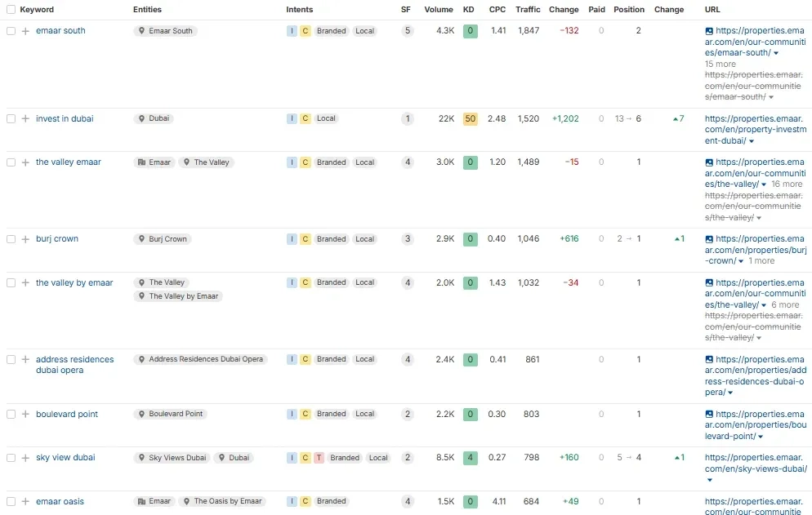Screen dimensions: 812x515
Task: Sort by CPC column header
Action: [497, 9]
